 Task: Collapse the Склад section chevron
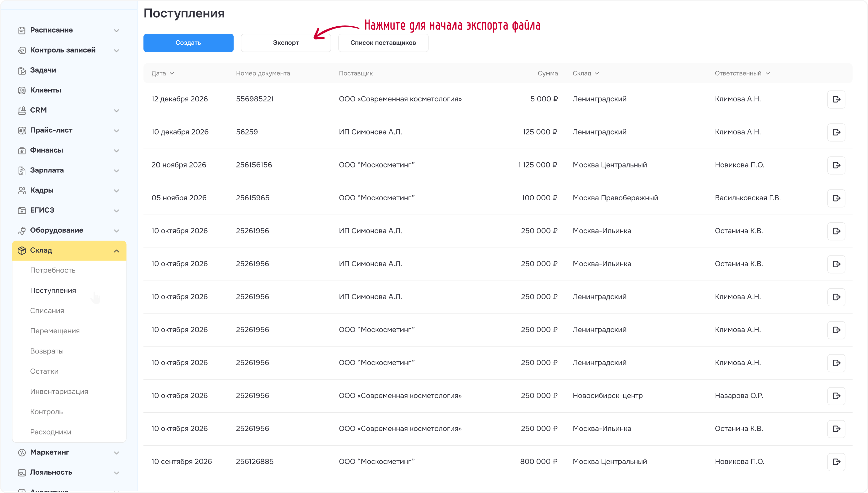[116, 251]
